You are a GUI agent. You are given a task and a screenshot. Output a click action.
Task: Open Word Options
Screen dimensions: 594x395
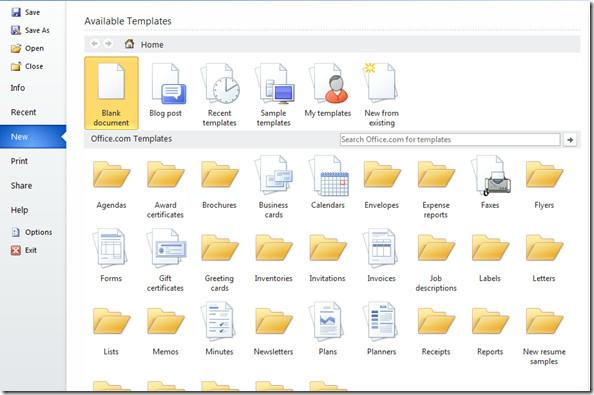(x=32, y=232)
